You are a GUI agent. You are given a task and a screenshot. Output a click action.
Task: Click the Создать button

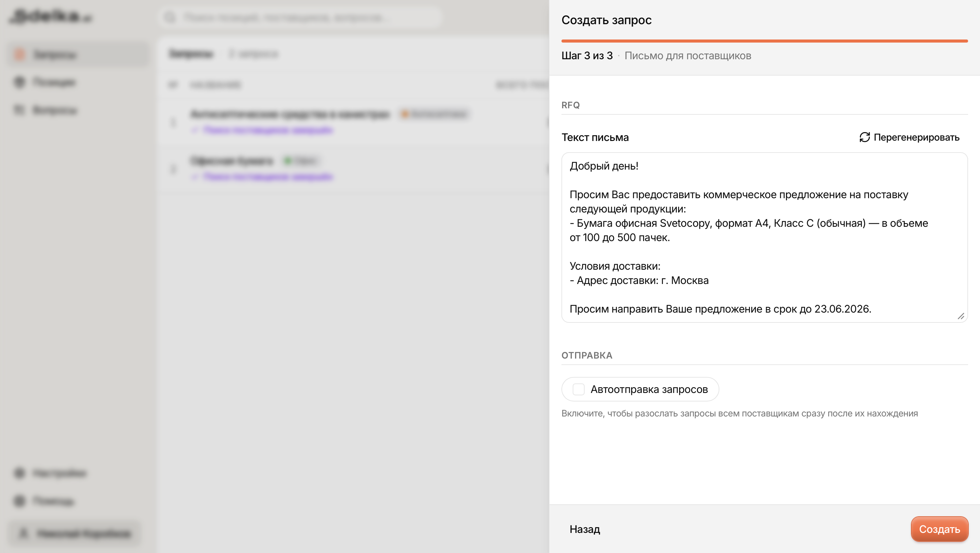click(x=939, y=529)
